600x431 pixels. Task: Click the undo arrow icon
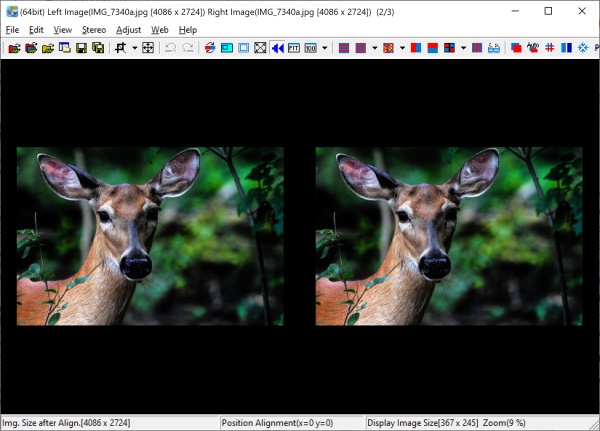coord(170,48)
